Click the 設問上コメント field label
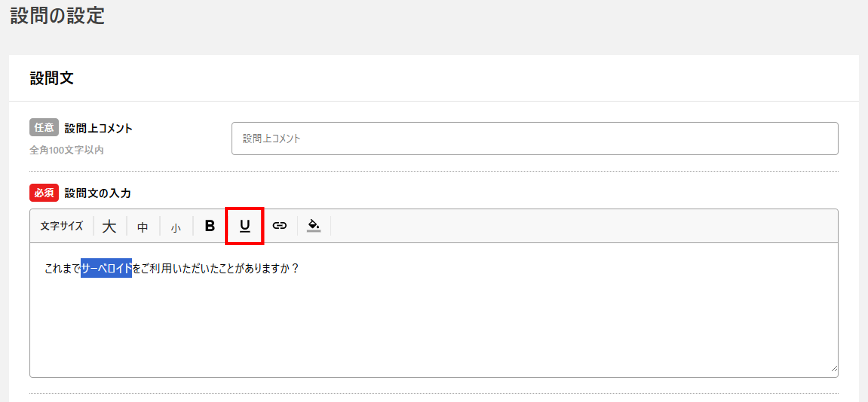The image size is (868, 402). [x=98, y=128]
